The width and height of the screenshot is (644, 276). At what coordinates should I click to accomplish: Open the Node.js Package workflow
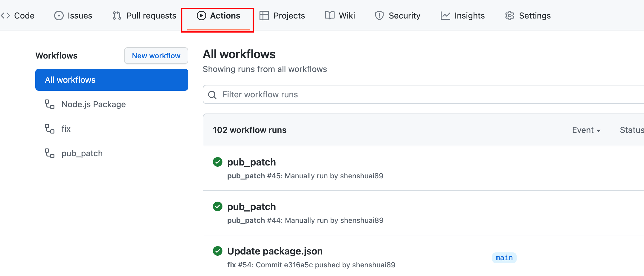coord(94,104)
